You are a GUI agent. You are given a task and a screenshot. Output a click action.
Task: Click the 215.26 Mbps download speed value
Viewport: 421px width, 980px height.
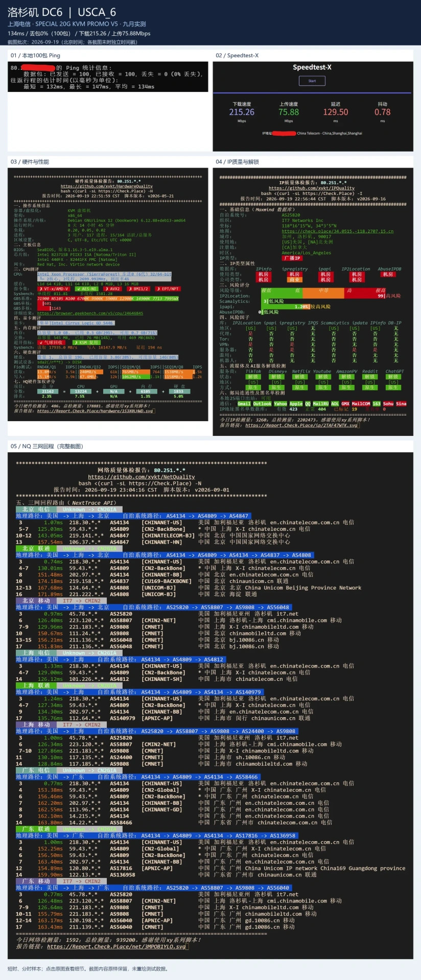click(242, 112)
